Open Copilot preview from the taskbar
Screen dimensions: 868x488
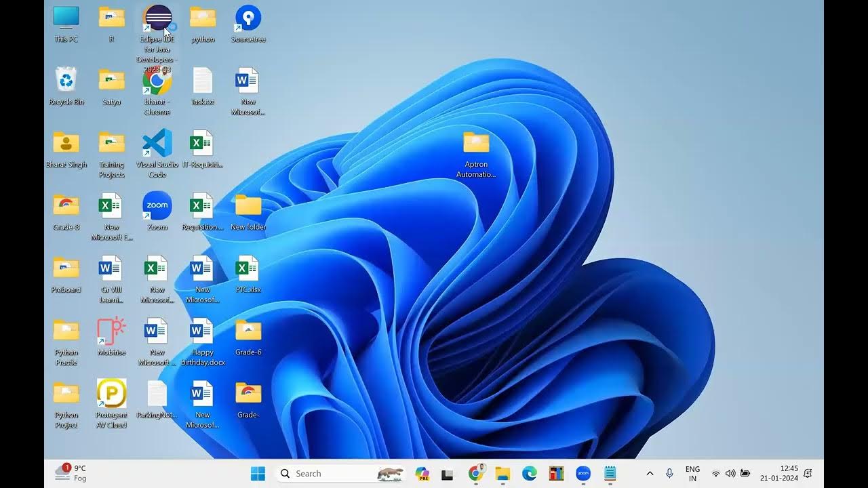pyautogui.click(x=422, y=474)
